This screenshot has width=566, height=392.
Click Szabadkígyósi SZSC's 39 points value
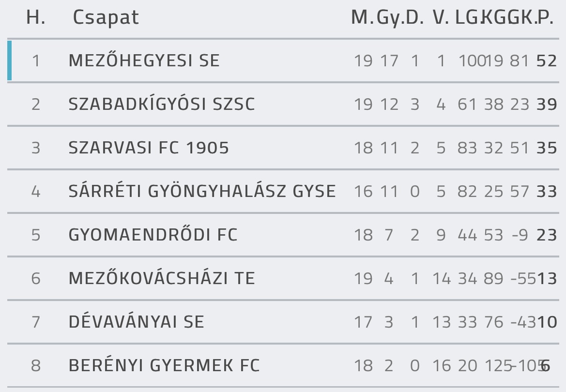point(547,105)
